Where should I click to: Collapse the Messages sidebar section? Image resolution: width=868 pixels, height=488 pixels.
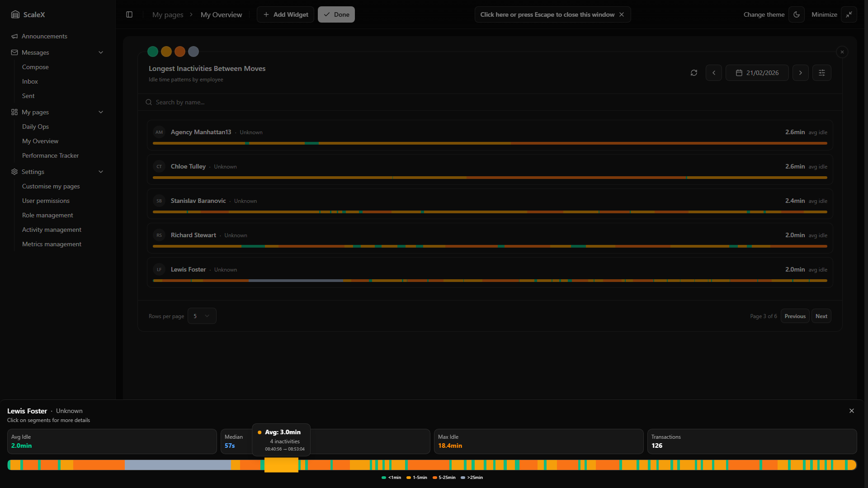101,52
